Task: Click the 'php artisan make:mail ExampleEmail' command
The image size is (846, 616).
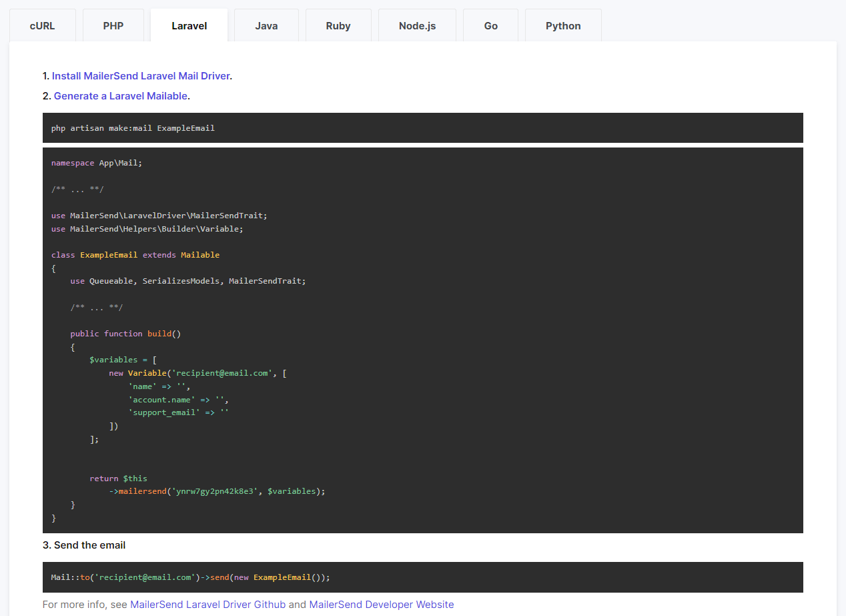Action: tap(133, 128)
